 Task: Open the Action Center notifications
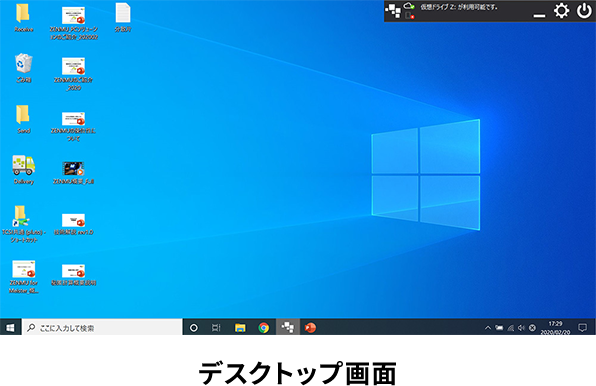click(582, 327)
